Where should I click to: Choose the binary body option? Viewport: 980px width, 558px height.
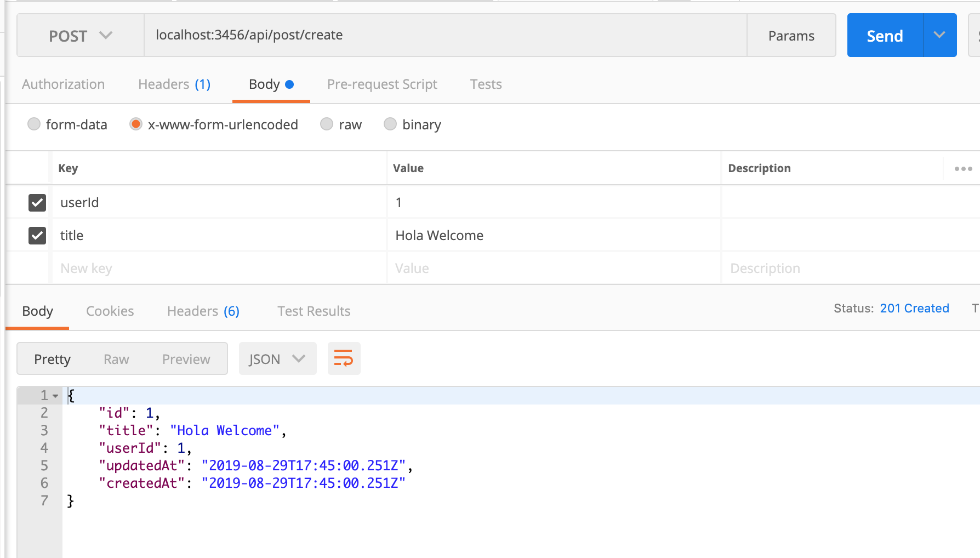pyautogui.click(x=390, y=124)
